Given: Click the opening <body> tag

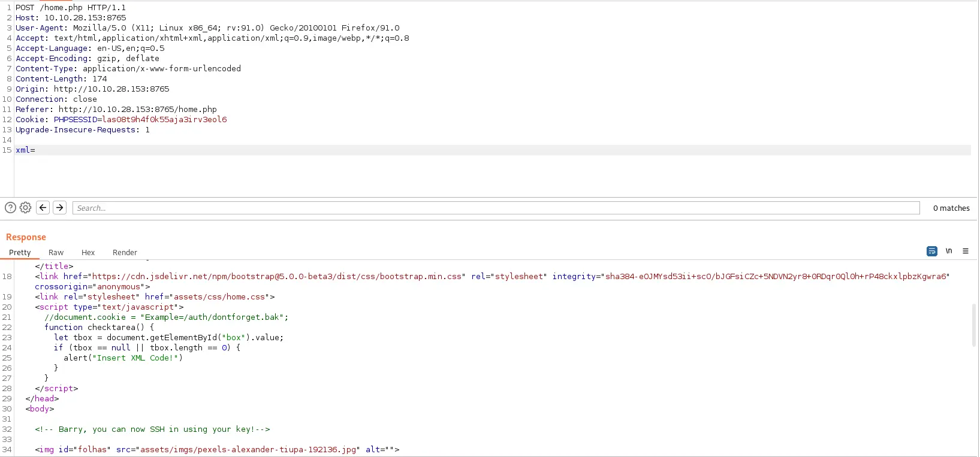Looking at the screenshot, I should [40, 409].
